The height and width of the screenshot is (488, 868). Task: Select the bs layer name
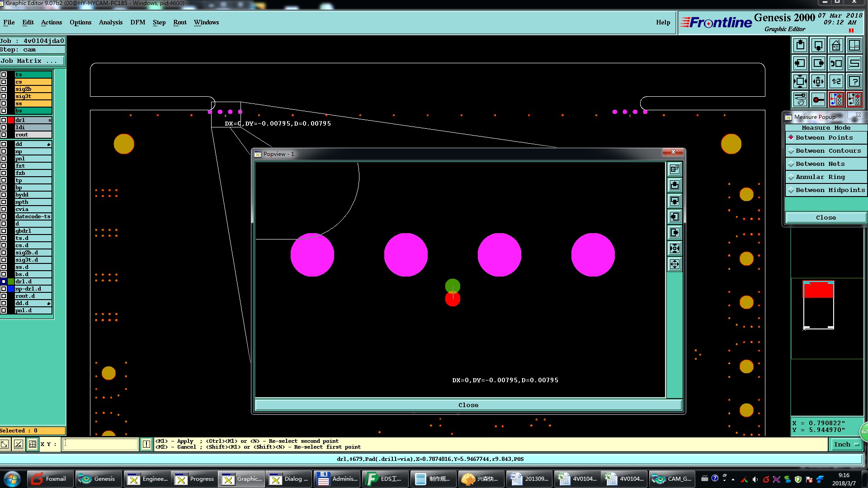coord(33,111)
